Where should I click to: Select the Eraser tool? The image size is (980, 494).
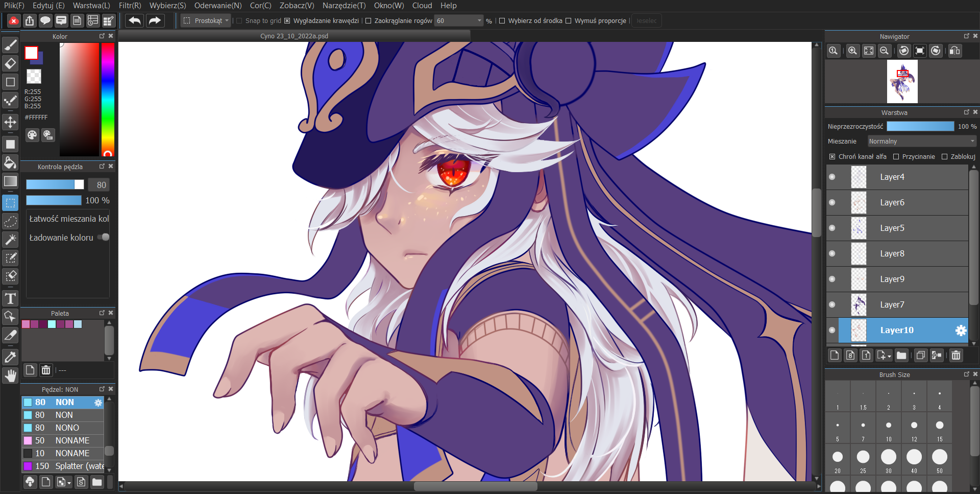click(x=10, y=63)
